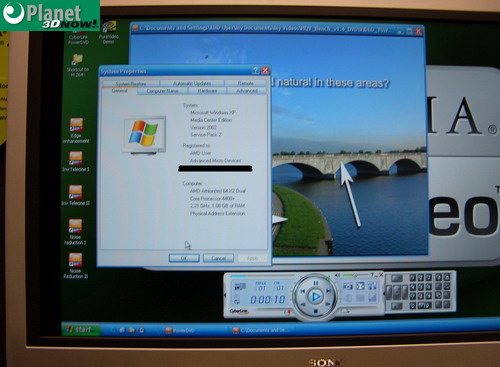Open the Windows Start menu
The width and height of the screenshot is (500, 367).
(x=80, y=330)
